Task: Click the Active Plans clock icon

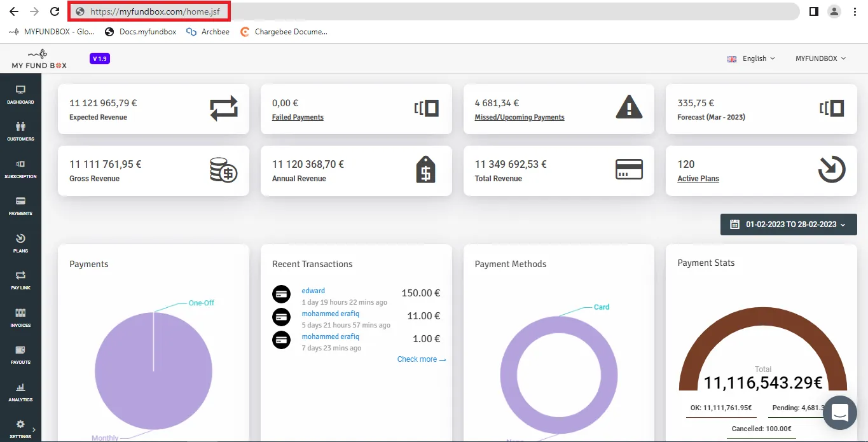Action: (831, 170)
